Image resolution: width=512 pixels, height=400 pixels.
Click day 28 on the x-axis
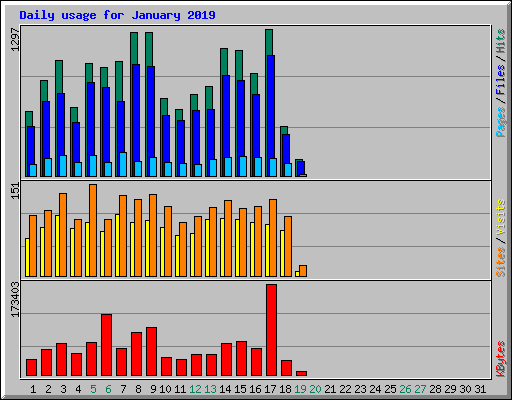tap(435, 389)
